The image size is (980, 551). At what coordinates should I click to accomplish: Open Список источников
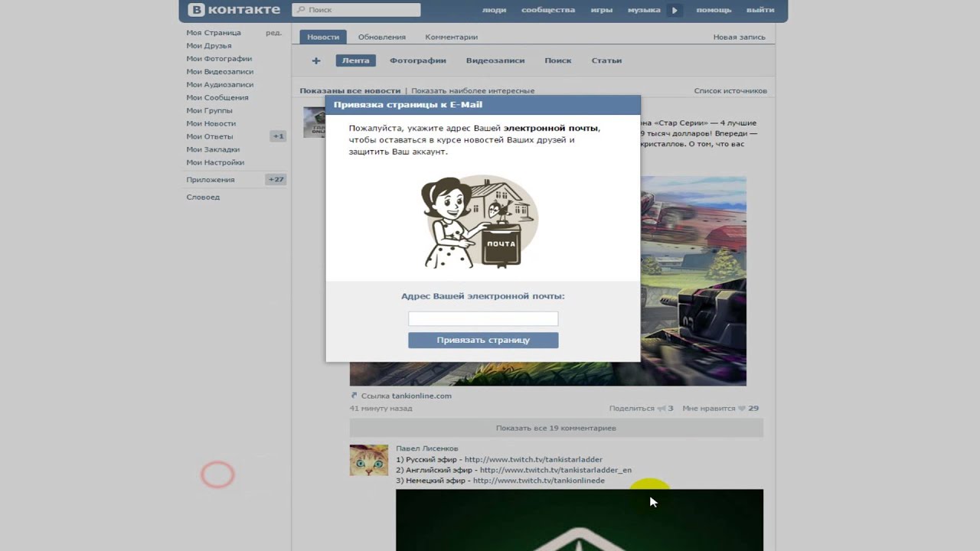point(730,91)
